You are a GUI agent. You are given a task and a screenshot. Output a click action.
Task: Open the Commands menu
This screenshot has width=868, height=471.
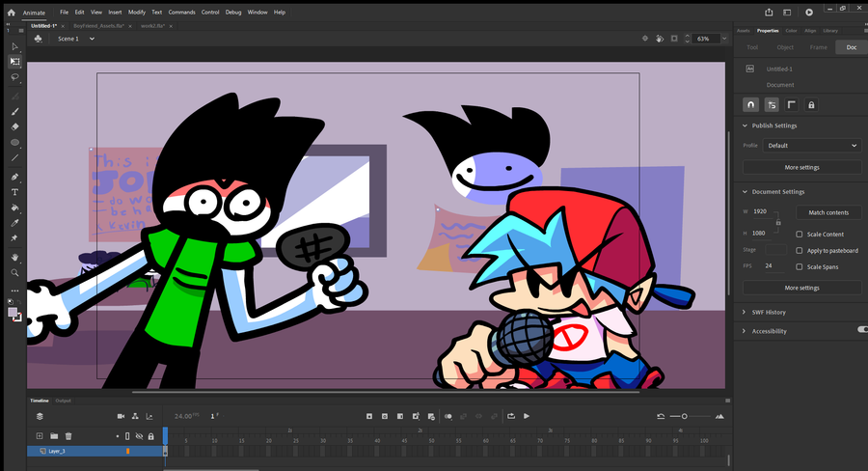tap(181, 13)
